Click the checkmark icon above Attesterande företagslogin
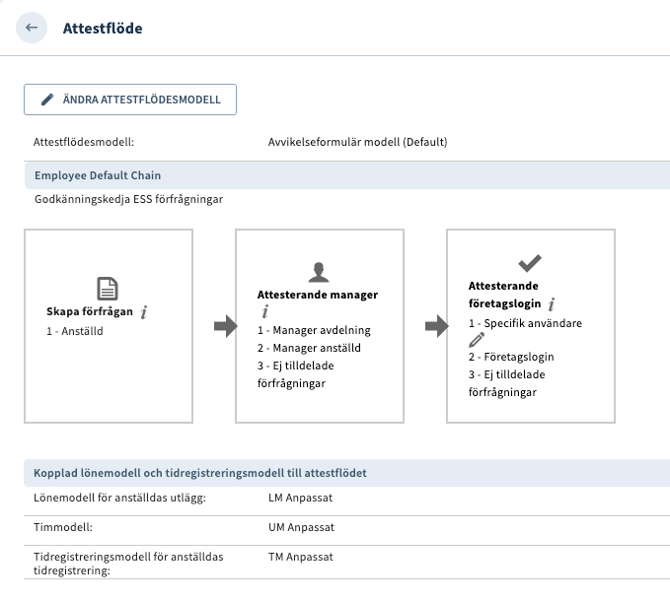The image size is (670, 601). [x=530, y=263]
